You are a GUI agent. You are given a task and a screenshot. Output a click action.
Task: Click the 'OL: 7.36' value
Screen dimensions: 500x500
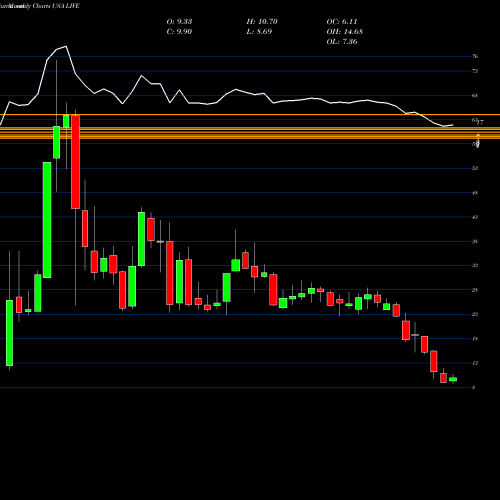tap(342, 42)
